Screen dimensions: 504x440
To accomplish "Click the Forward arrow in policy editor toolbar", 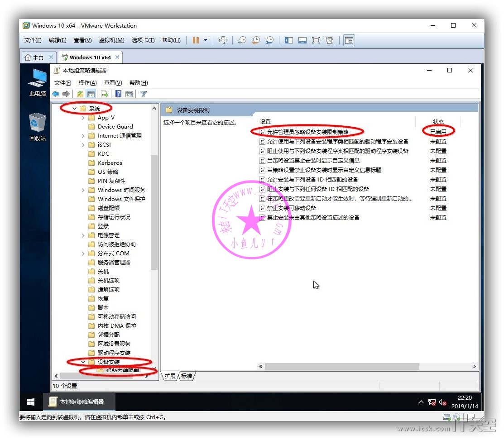I will (66, 94).
